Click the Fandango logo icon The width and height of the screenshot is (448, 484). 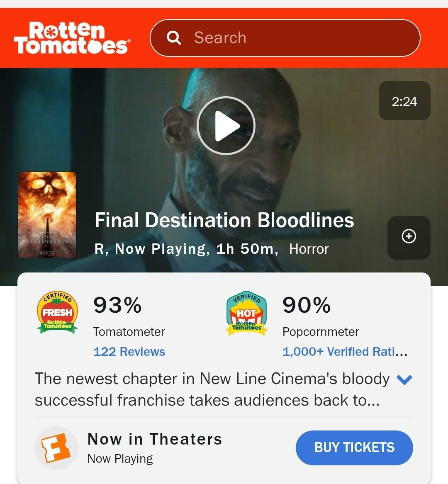(56, 448)
